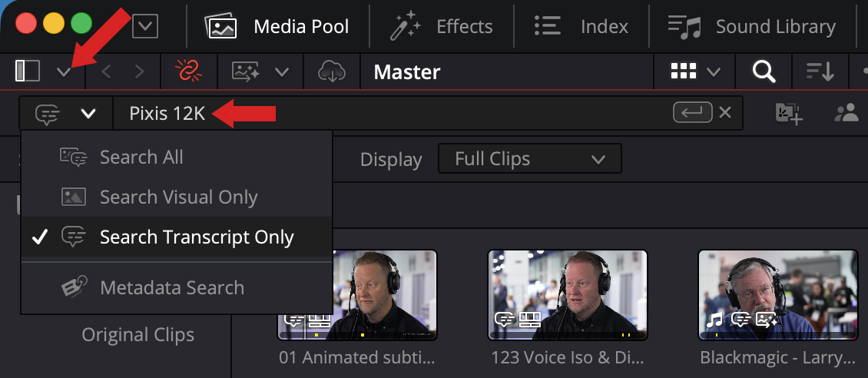This screenshot has height=378, width=868.
Task: Switch to thumbnail grid view
Action: click(x=683, y=71)
